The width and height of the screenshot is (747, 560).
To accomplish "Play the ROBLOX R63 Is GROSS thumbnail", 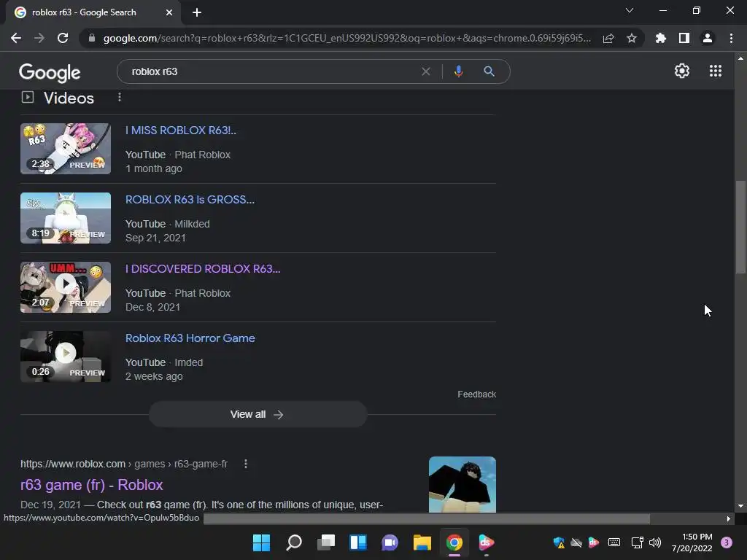I will click(x=66, y=218).
